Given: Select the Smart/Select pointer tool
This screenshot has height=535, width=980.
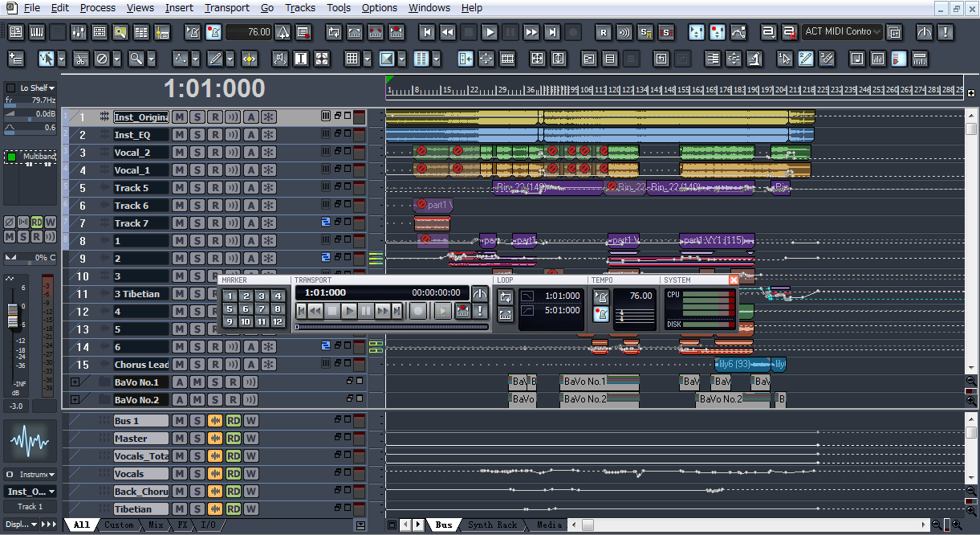Looking at the screenshot, I should point(47,59).
